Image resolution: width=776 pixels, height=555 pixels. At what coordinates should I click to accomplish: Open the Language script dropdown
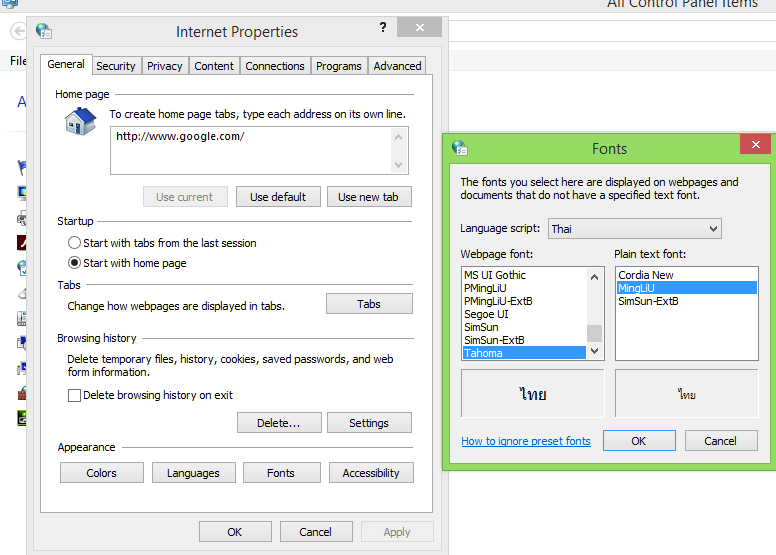coord(634,229)
